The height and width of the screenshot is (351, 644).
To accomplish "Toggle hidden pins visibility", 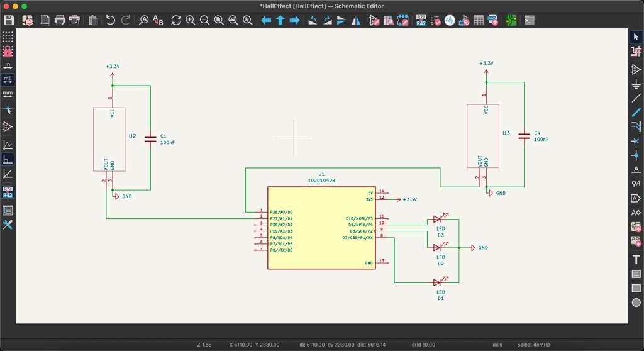I will [x=8, y=127].
